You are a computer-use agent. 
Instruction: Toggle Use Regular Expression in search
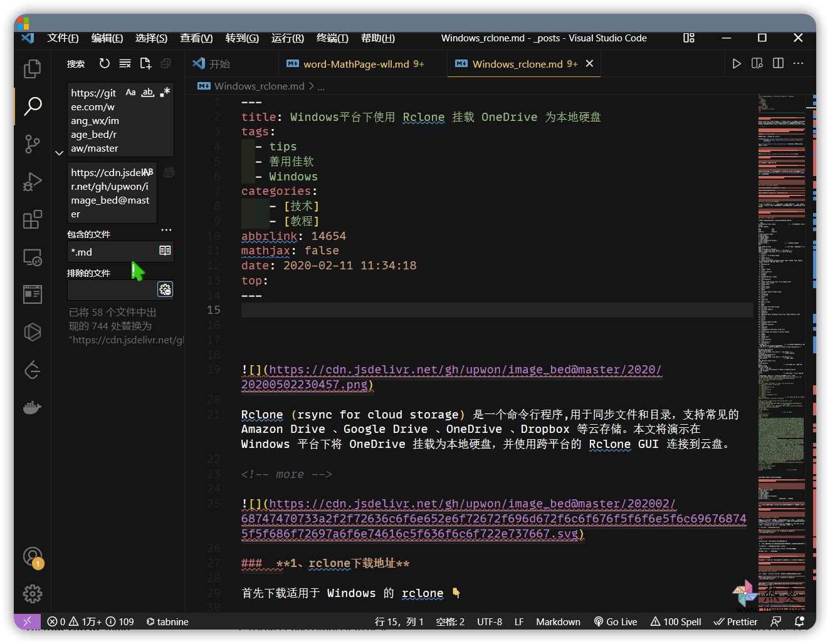coord(165,93)
